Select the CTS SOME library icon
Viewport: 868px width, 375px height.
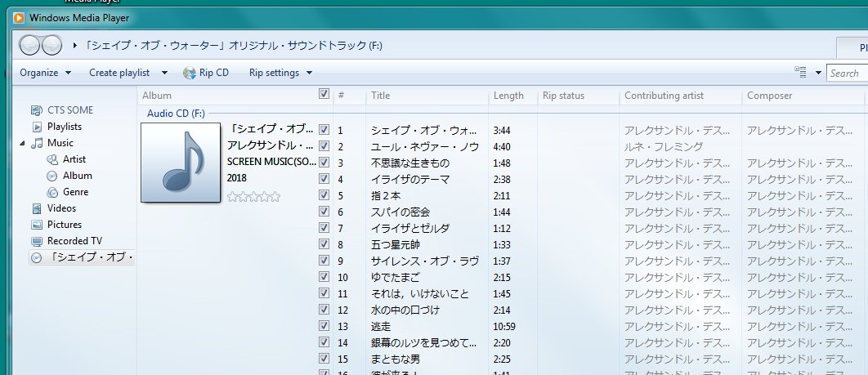pyautogui.click(x=37, y=110)
